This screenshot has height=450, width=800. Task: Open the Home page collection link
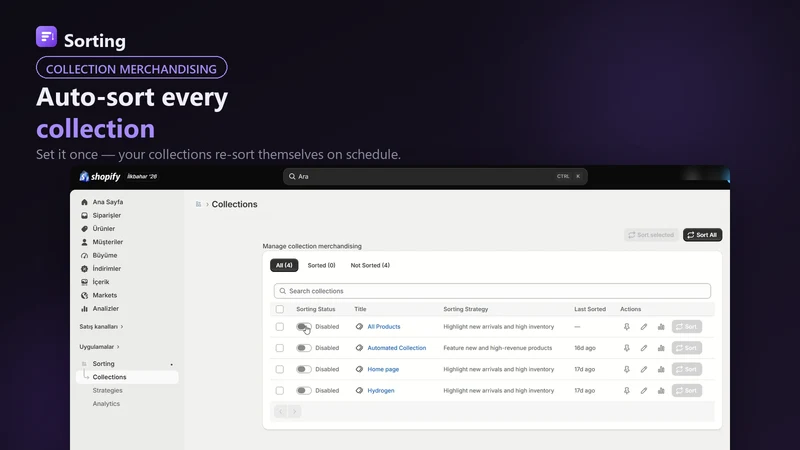(383, 369)
